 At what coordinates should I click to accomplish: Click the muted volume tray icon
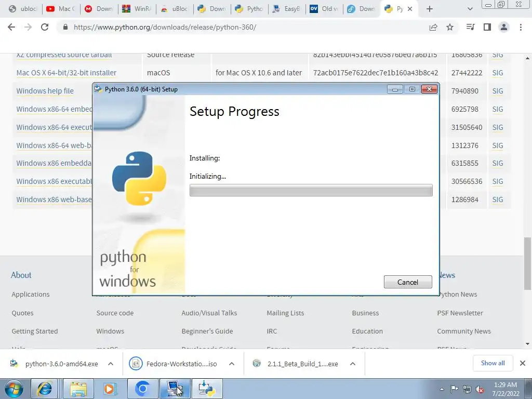[x=480, y=389]
